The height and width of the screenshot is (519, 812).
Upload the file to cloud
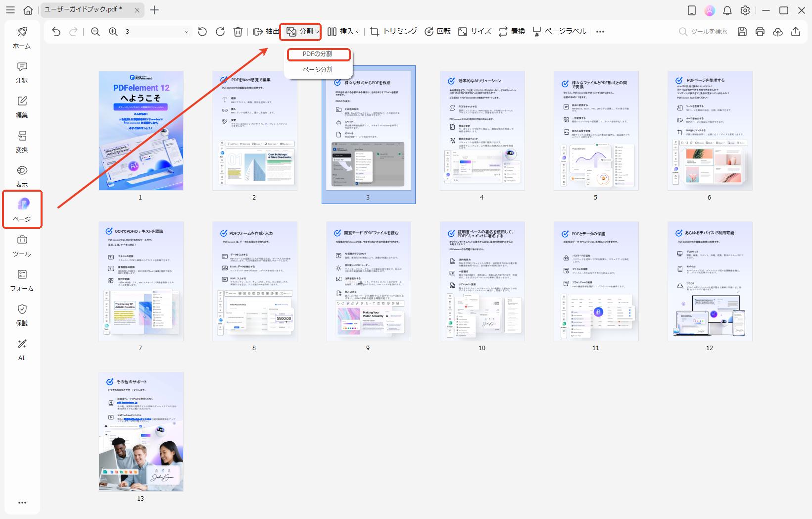pyautogui.click(x=778, y=32)
